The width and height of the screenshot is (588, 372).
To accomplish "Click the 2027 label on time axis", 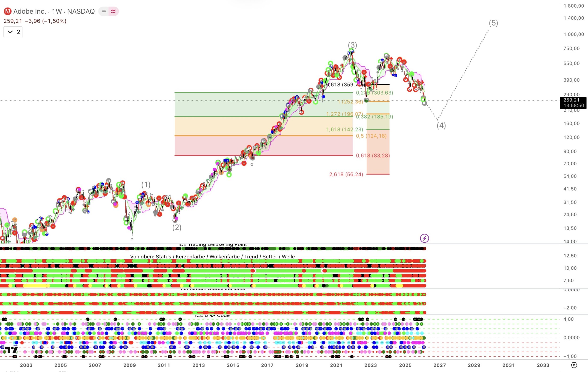I will click(440, 365).
